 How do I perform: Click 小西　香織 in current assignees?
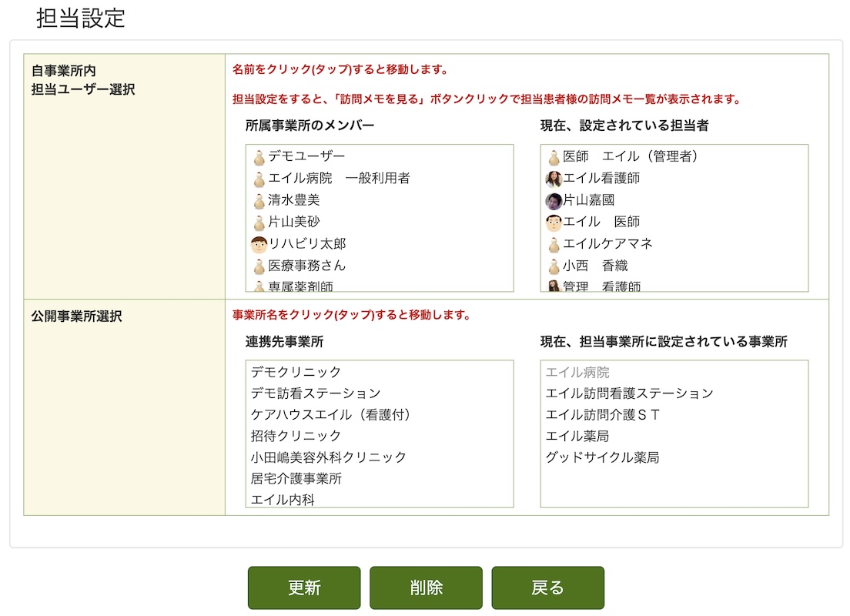[x=595, y=266]
